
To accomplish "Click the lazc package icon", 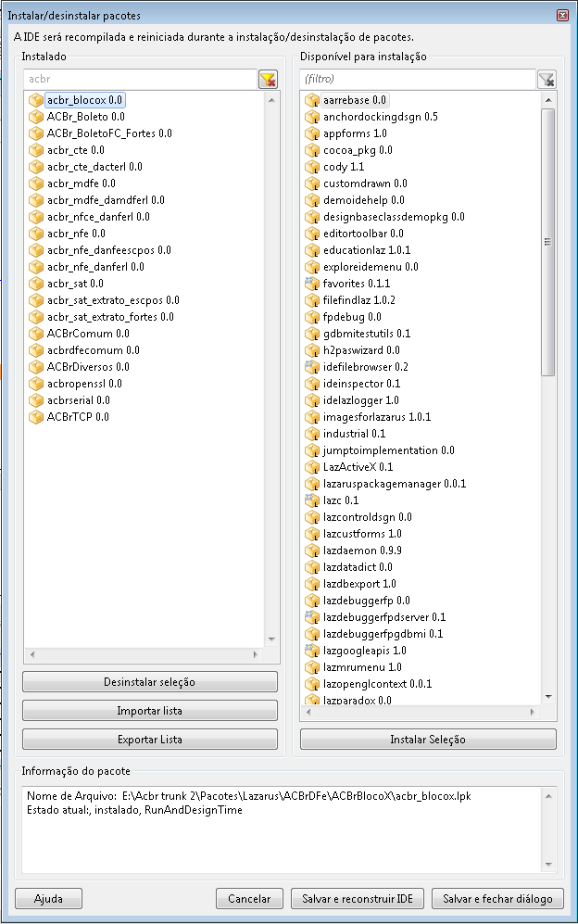I will (311, 500).
